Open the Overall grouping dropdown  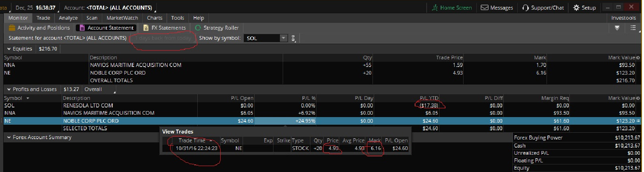click(x=99, y=89)
